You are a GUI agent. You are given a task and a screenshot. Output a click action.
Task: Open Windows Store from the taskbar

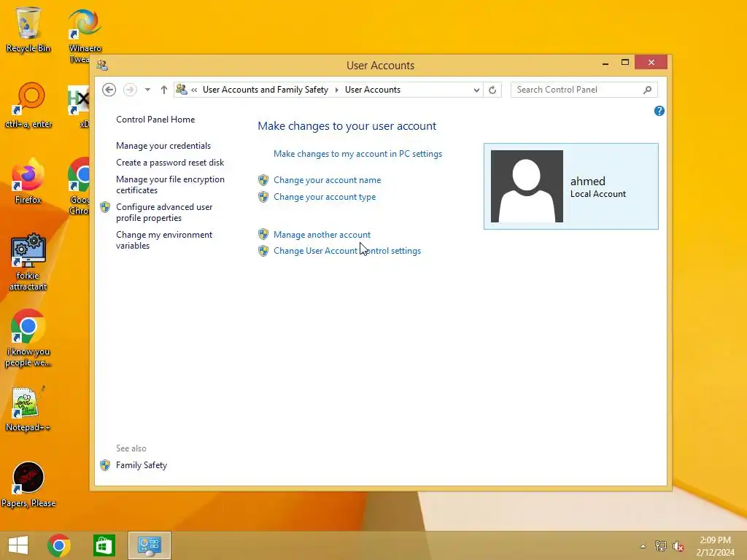click(104, 545)
